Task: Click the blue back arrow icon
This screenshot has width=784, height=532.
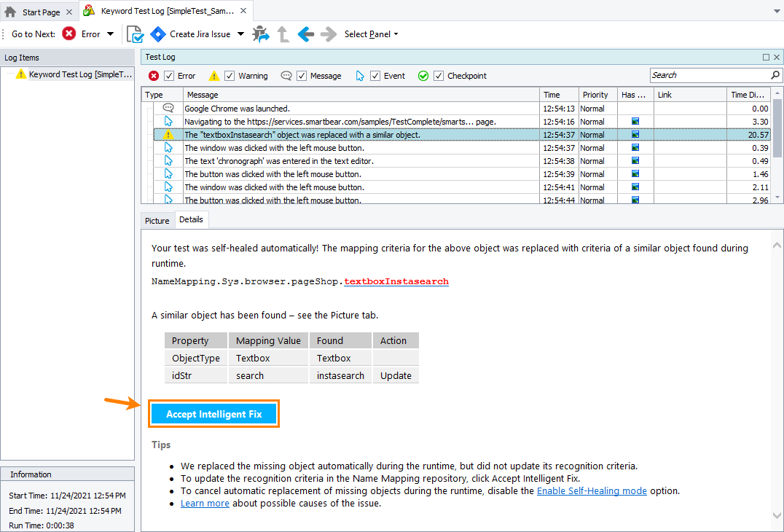Action: 305,34
